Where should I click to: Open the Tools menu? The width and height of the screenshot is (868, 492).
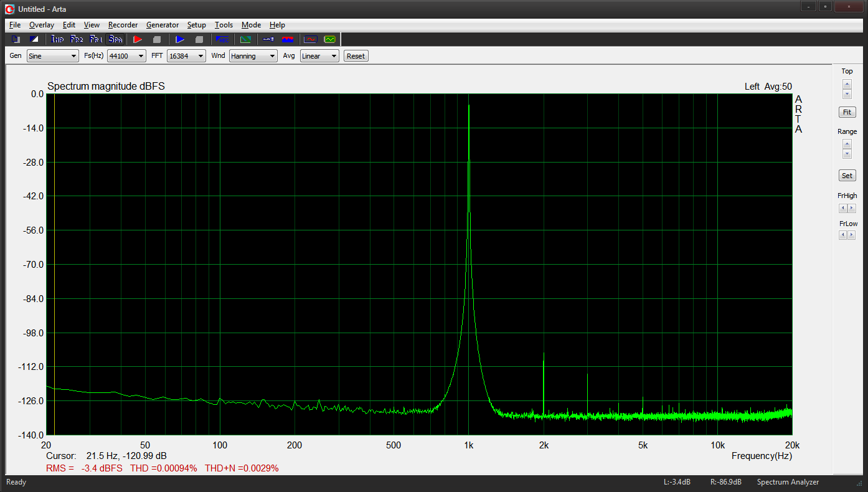tap(224, 25)
